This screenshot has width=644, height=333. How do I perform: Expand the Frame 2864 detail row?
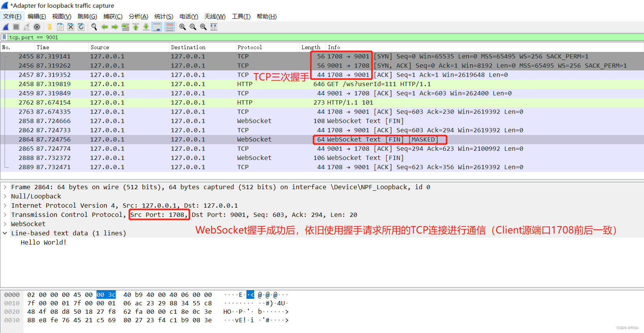point(5,187)
